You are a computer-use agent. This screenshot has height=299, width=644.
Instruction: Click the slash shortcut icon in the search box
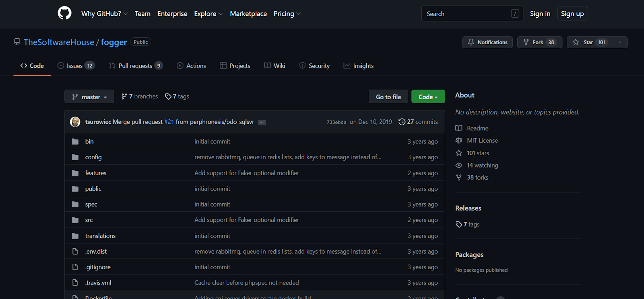click(x=515, y=14)
